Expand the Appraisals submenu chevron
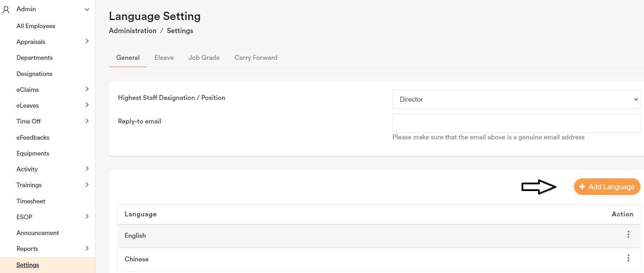 pos(87,42)
